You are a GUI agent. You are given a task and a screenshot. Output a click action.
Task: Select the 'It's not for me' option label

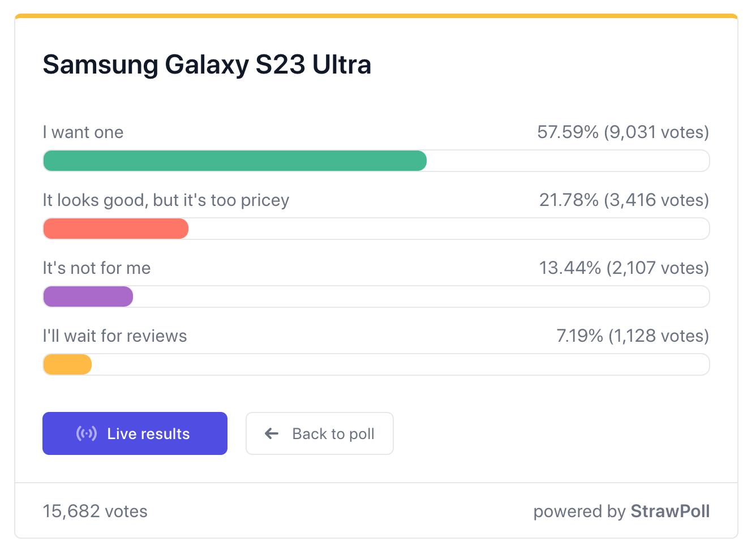click(x=97, y=268)
